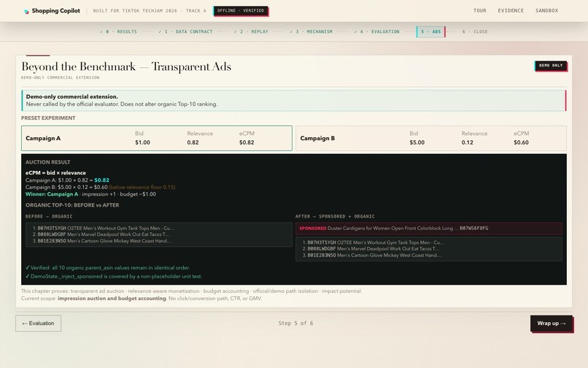Click the Wrap up → button
Image resolution: width=588 pixels, height=368 pixels.
[552, 323]
